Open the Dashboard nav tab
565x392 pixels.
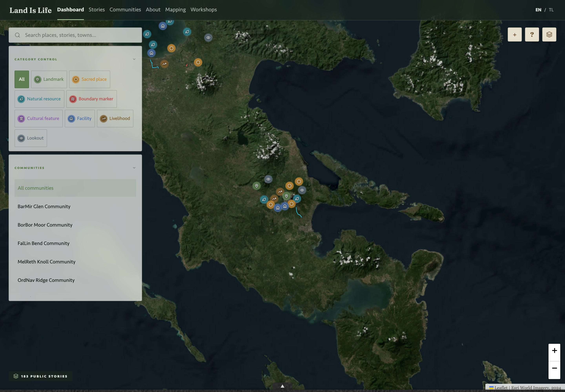(71, 10)
